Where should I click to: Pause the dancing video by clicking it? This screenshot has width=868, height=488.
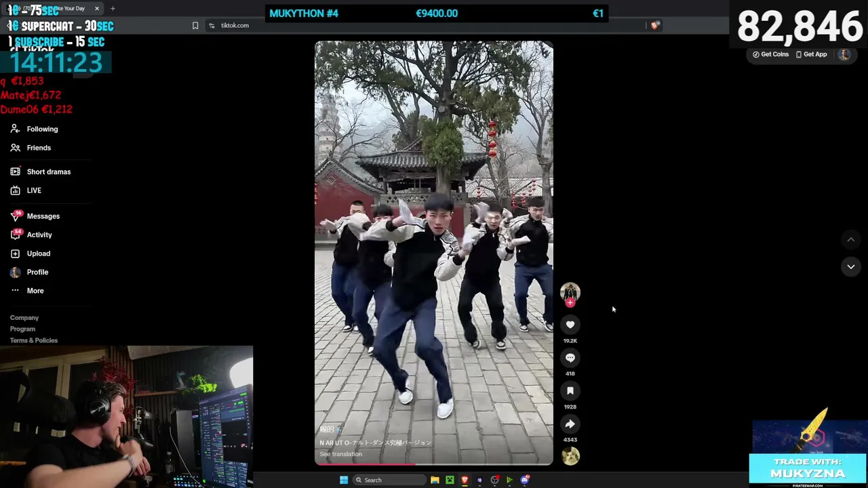pos(434,252)
